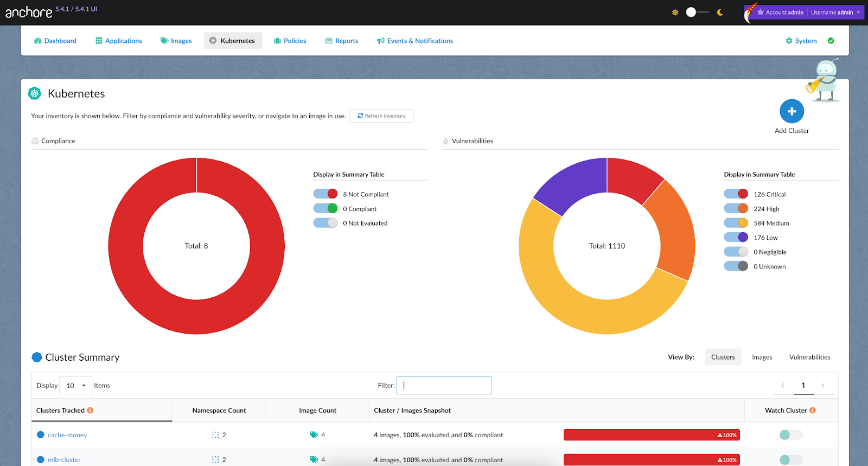Click the Watch Cluster info icon
The width and height of the screenshot is (868, 466).
click(x=813, y=410)
